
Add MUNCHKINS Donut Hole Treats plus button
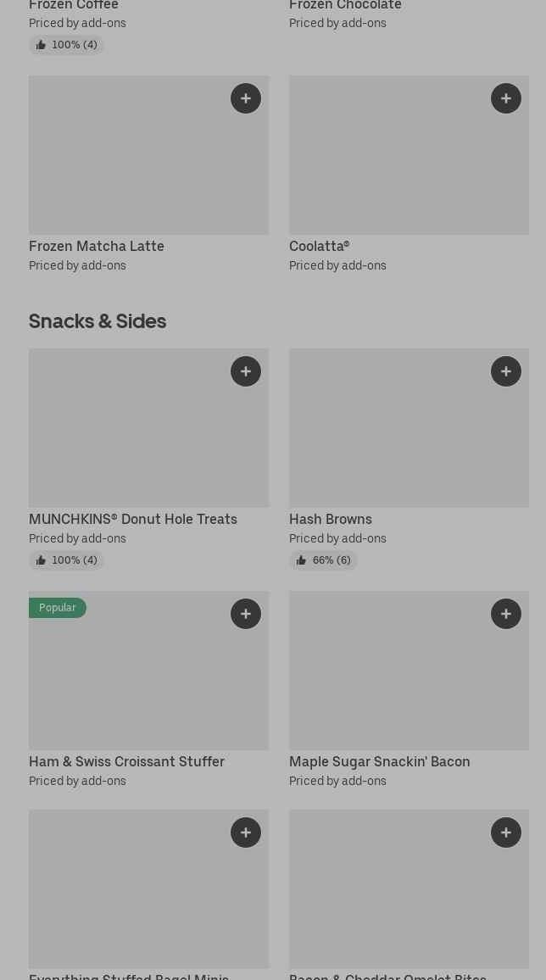tap(246, 371)
